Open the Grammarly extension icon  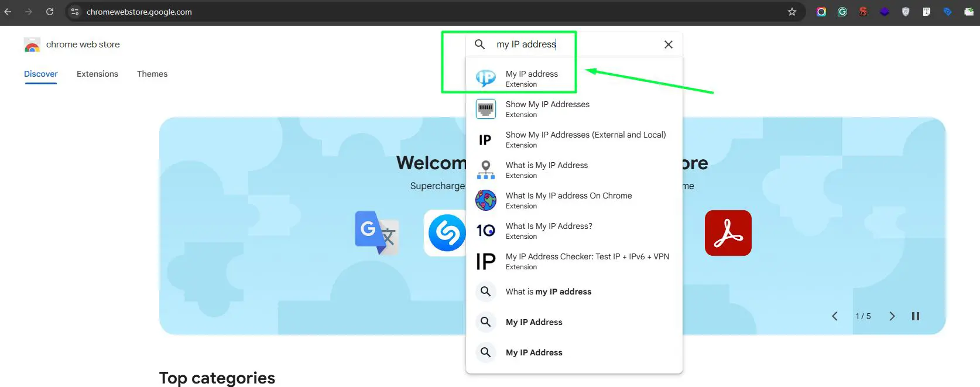[842, 12]
